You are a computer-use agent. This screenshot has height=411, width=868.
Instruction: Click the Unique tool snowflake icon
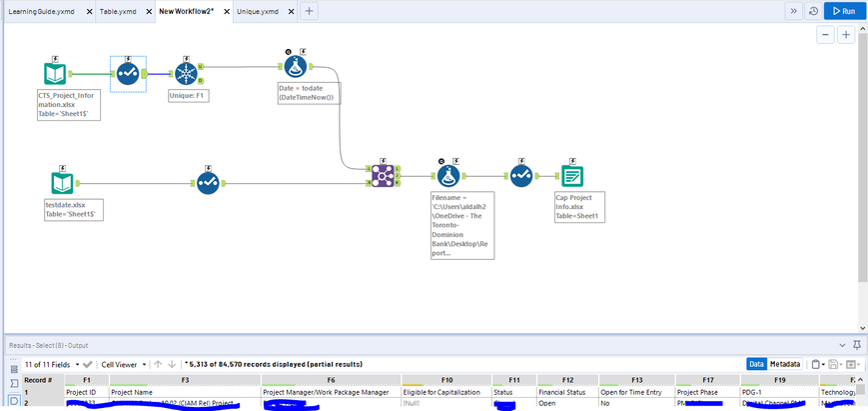click(x=186, y=74)
